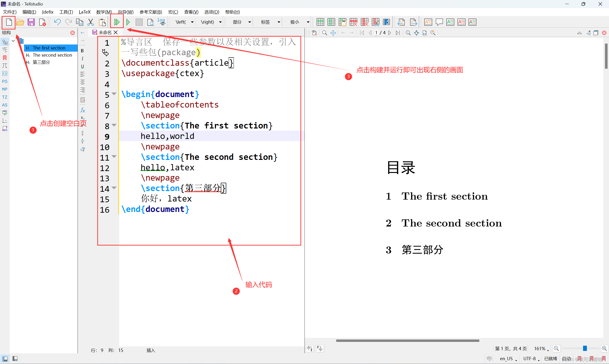Screen dimensions: 609x364
Task: Click the Stop compilation icon
Action: coord(139,22)
